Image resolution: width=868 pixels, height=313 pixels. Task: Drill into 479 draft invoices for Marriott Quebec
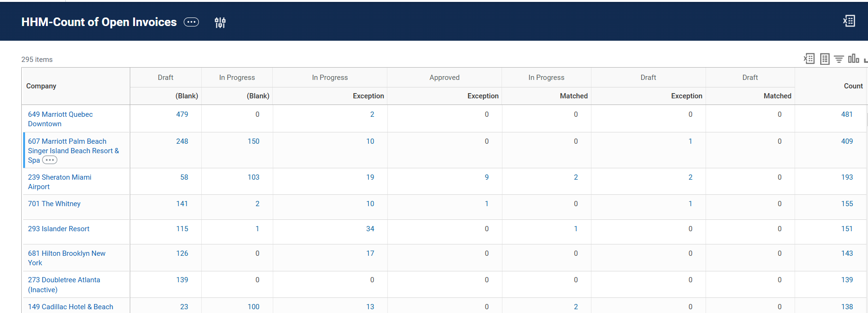182,114
